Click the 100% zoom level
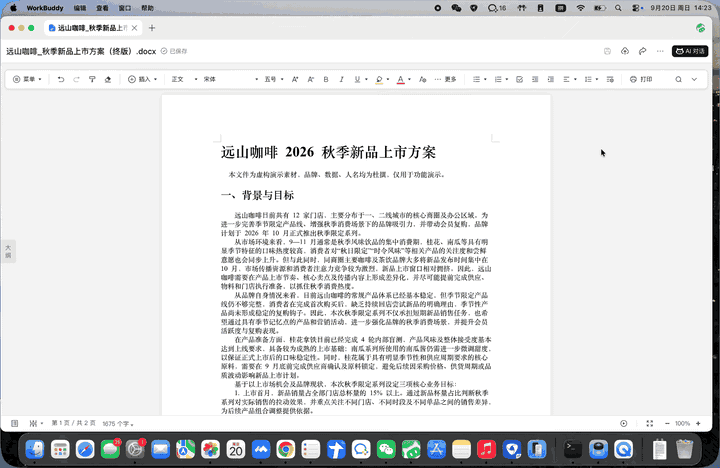 click(x=682, y=423)
